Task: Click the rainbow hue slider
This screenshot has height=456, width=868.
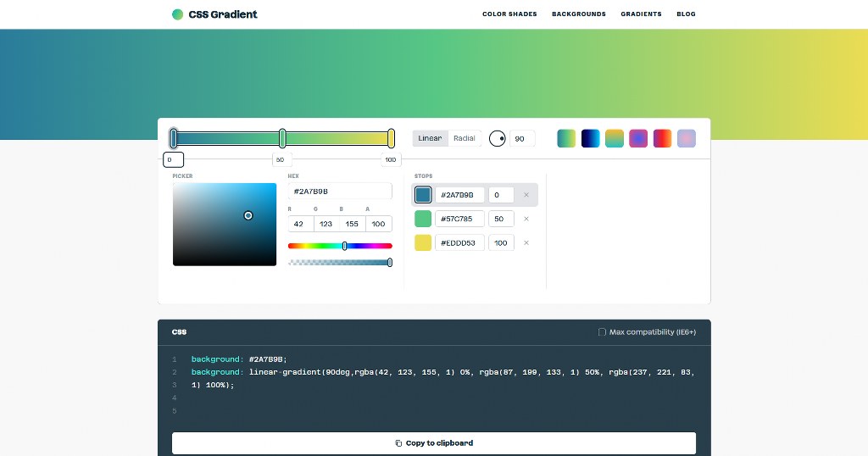Action: click(340, 246)
